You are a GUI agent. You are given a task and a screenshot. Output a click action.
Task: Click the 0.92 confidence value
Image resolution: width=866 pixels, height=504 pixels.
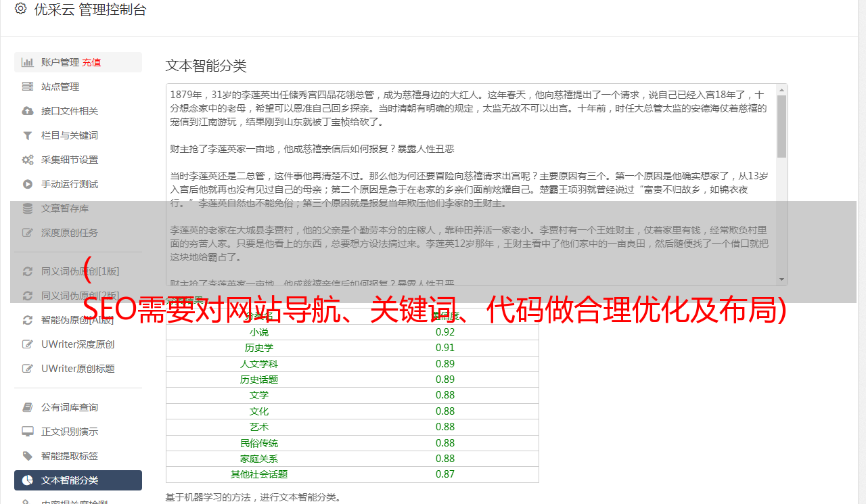click(x=445, y=332)
